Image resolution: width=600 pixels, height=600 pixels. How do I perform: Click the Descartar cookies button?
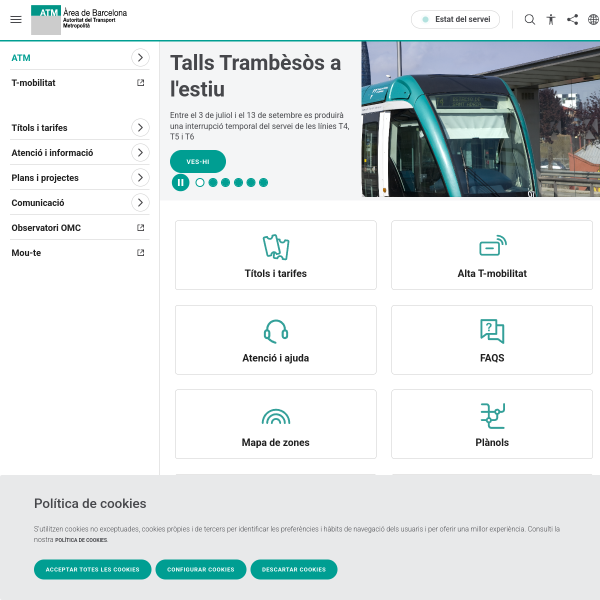coord(294,569)
